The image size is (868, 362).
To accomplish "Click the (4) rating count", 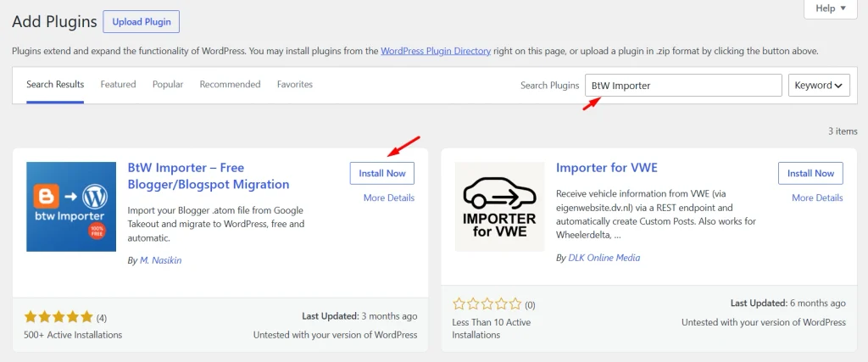I will tap(102, 318).
